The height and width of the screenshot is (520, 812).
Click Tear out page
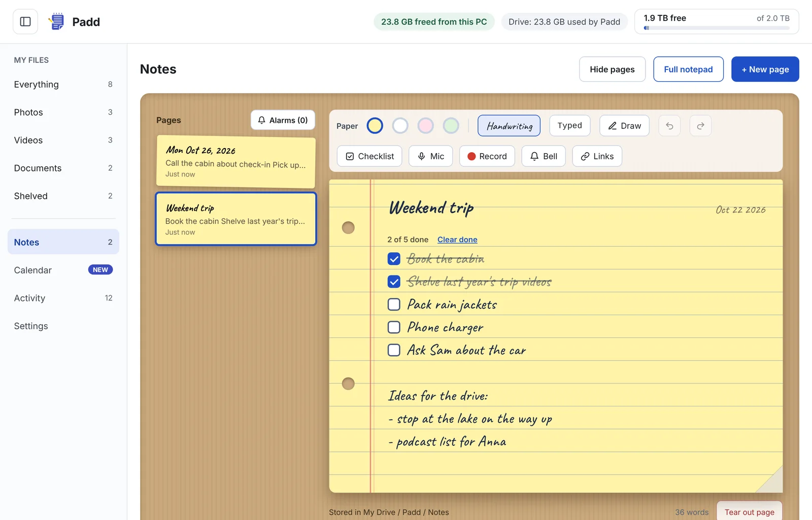coord(749,511)
